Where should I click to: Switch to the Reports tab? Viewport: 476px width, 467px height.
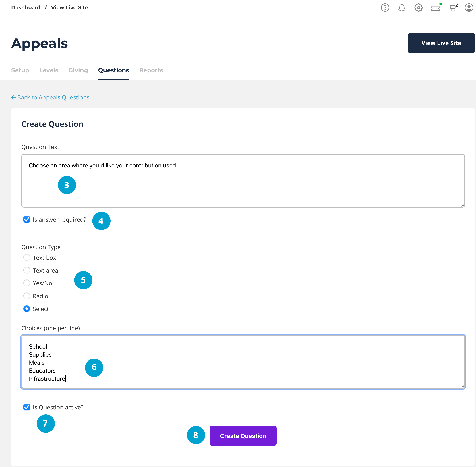pos(151,70)
